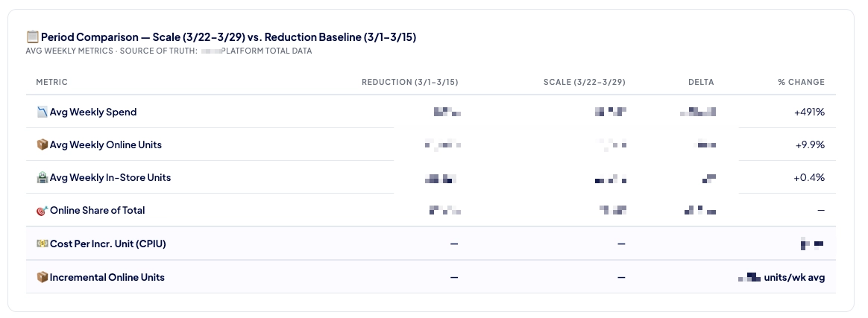Viewport: 868px width, 318px height.
Task: Click the Period Comparison heading text
Action: (x=229, y=37)
